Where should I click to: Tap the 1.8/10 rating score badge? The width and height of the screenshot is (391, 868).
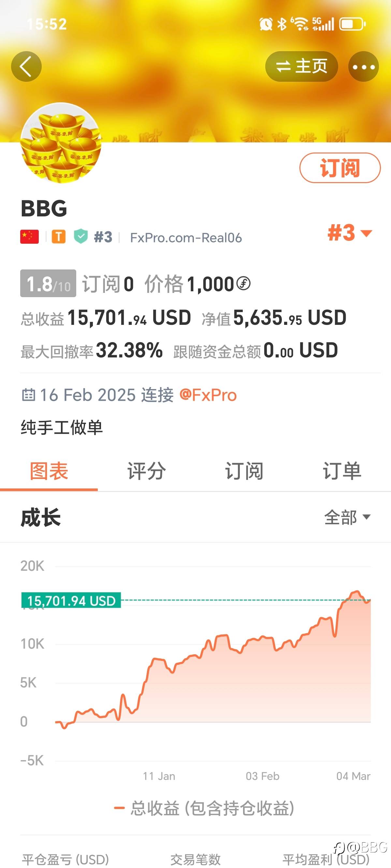[x=48, y=283]
